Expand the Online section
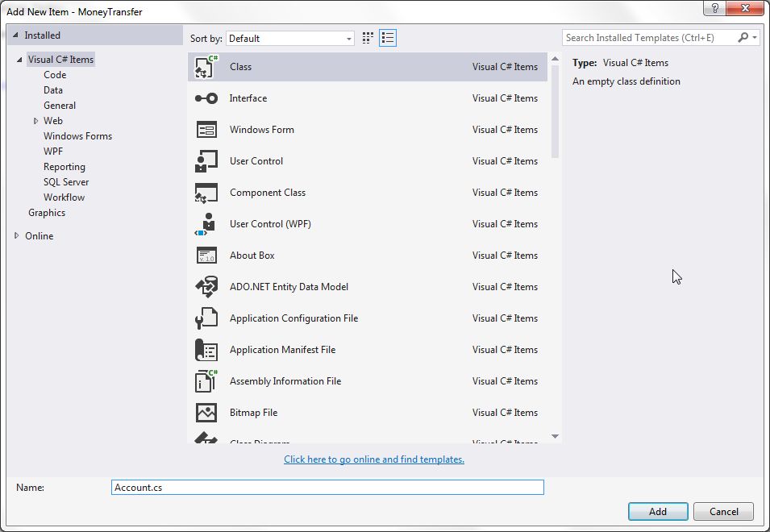Viewport: 770px width, 532px height. [17, 235]
